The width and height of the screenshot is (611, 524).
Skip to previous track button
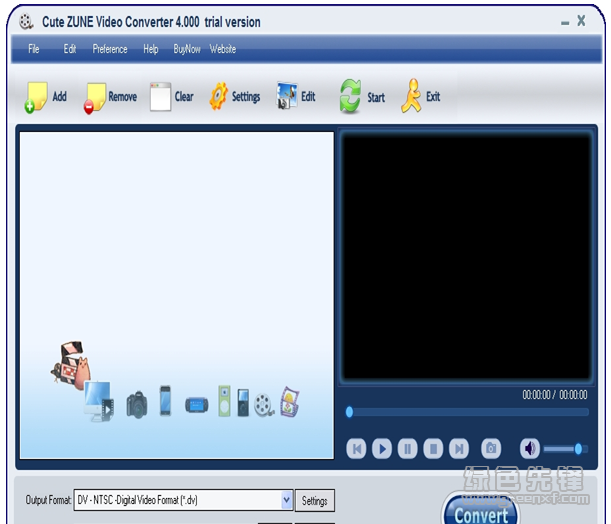click(x=356, y=449)
